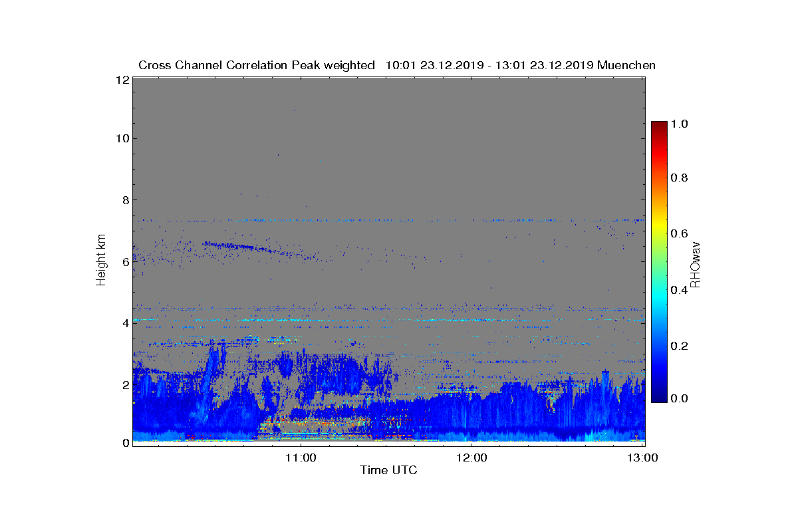Click the colorbar tick label '0.8'
798x532 pixels.
click(678, 178)
